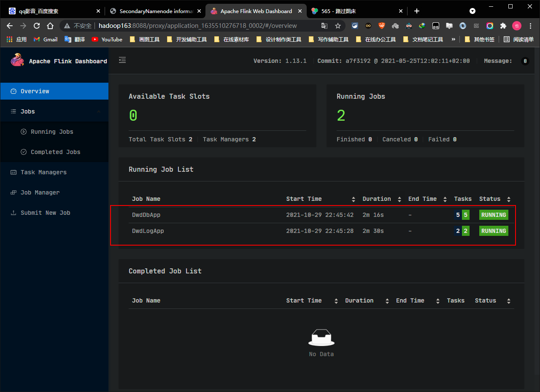Open the 文档笔记工具 bookmark folder
This screenshot has width=540, height=392.
(423, 39)
